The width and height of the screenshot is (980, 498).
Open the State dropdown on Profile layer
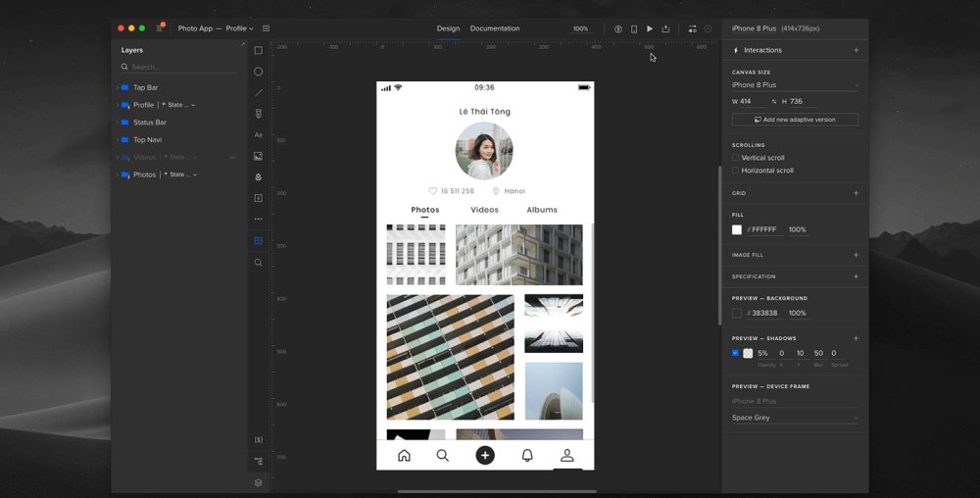180,105
